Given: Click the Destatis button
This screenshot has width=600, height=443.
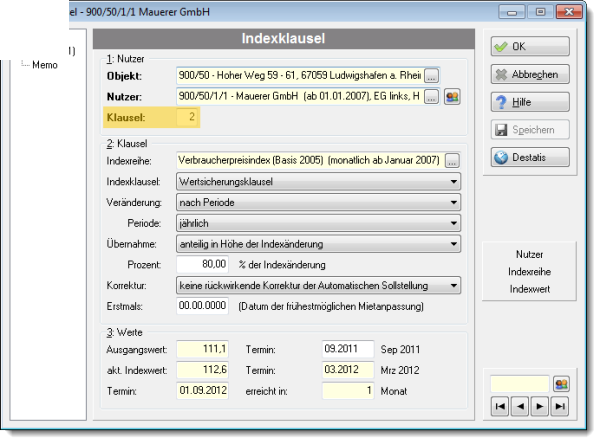Looking at the screenshot, I should click(530, 157).
